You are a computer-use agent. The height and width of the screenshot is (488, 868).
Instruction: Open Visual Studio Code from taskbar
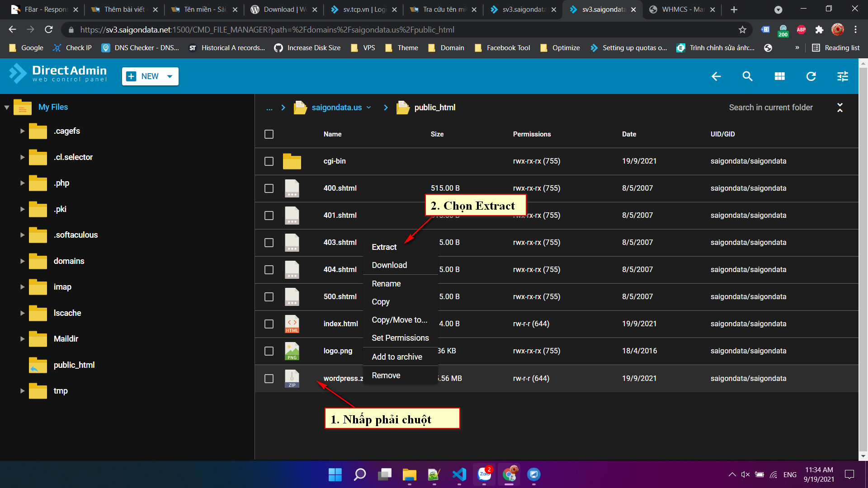point(459,474)
